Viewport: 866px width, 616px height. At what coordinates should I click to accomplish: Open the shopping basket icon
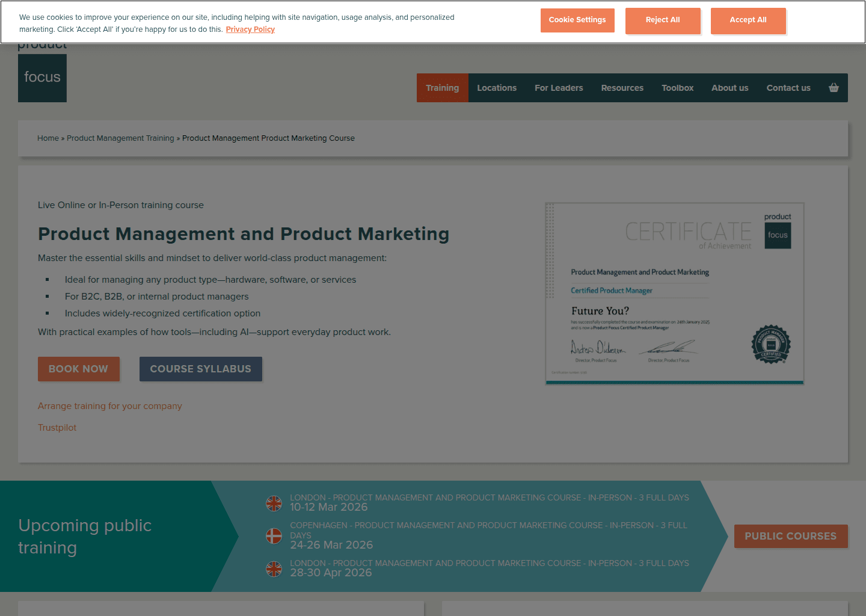click(834, 88)
